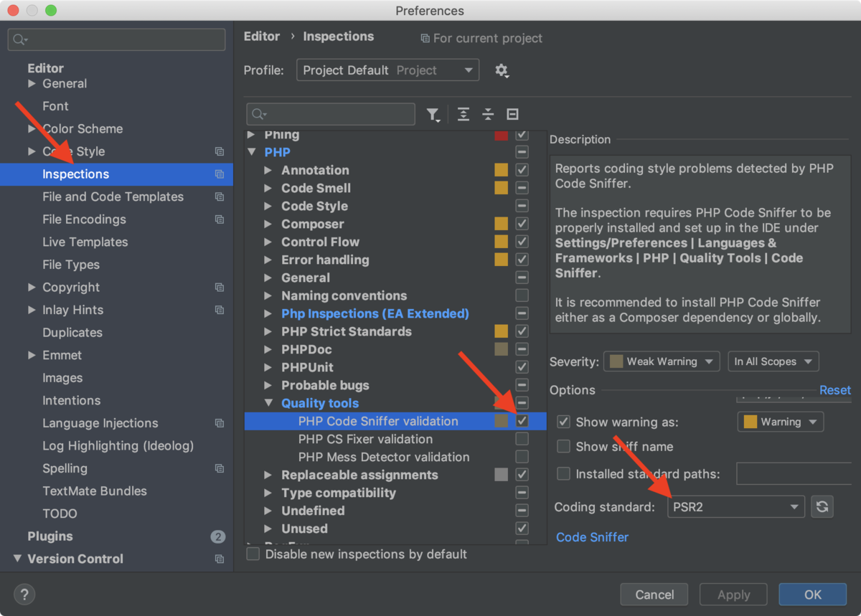Click the reset-to-empty square icon in inspections toolbar
The image size is (861, 616).
click(512, 114)
